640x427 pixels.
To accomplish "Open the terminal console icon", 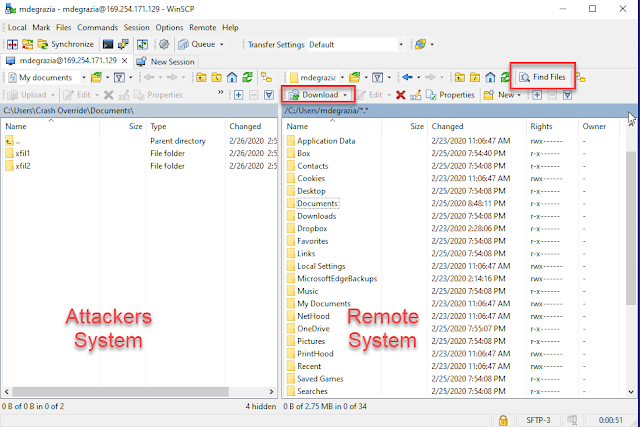I will pos(108,44).
